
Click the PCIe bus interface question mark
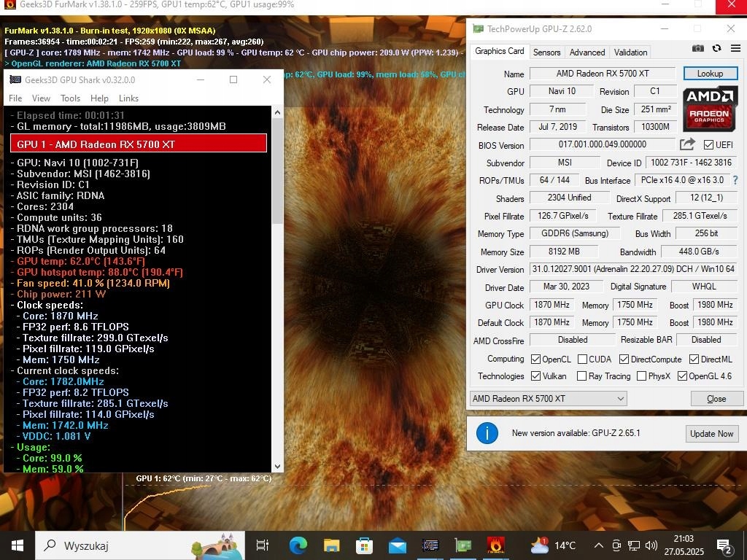[x=735, y=180]
